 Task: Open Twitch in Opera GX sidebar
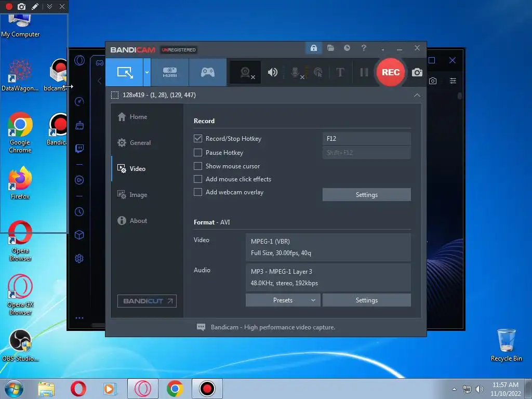click(x=79, y=149)
